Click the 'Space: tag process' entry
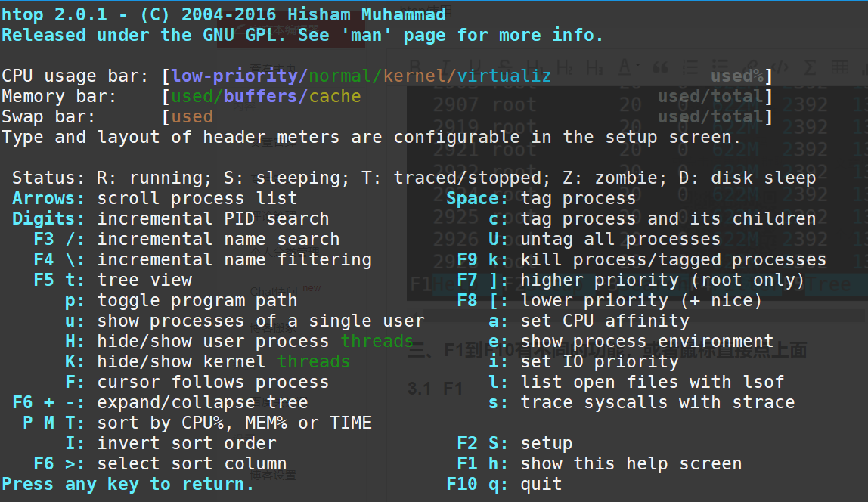This screenshot has width=868, height=502. 541,199
